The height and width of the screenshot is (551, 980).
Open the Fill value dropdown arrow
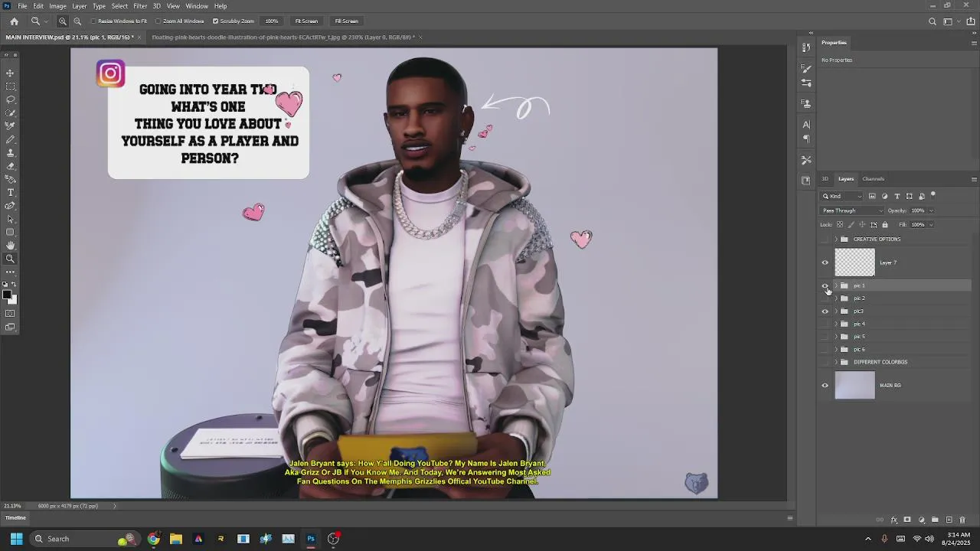(931, 225)
